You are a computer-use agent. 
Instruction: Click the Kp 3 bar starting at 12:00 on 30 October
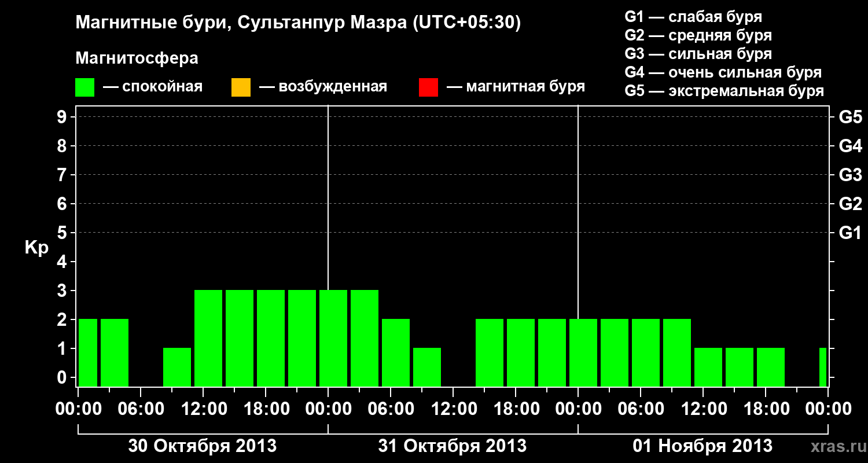[208, 338]
